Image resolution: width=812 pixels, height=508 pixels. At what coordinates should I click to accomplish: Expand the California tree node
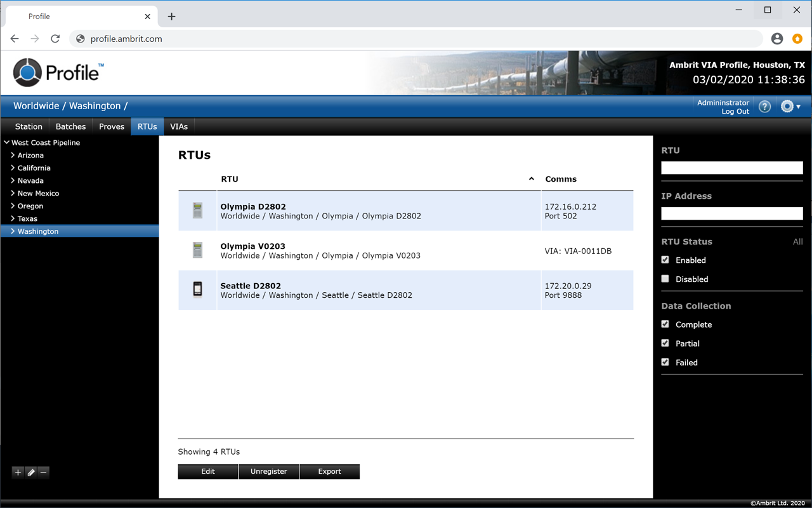(13, 168)
